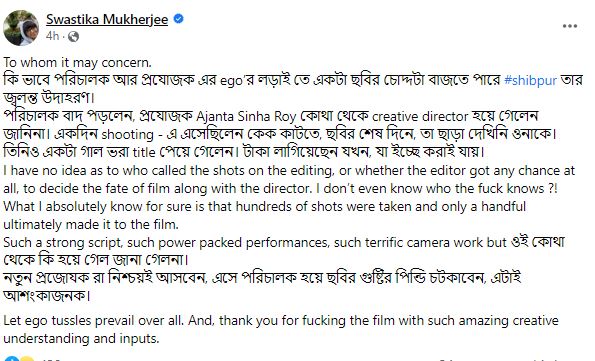Open the post via 4h timestamp

tap(52, 36)
